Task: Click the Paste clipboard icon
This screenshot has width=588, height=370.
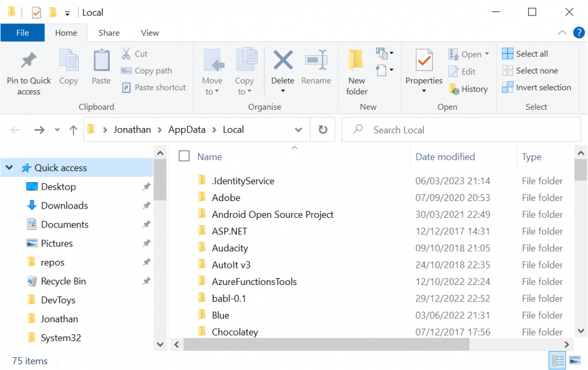Action: [x=101, y=61]
